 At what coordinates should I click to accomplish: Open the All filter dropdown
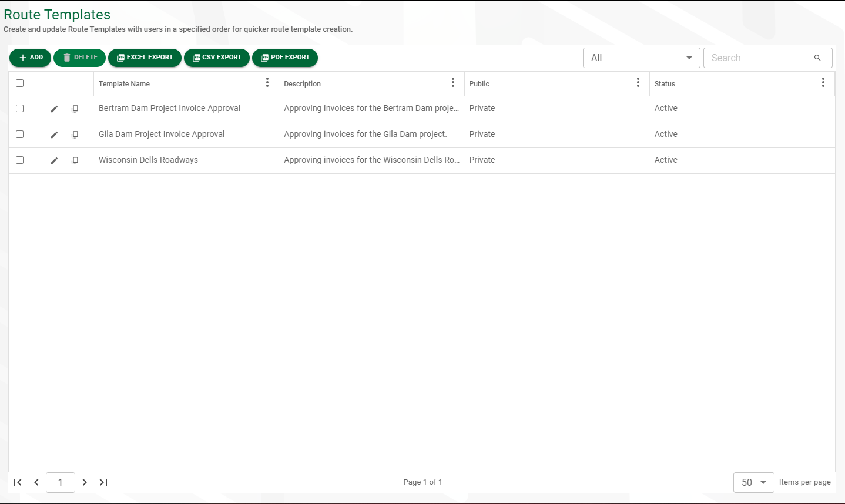(642, 58)
